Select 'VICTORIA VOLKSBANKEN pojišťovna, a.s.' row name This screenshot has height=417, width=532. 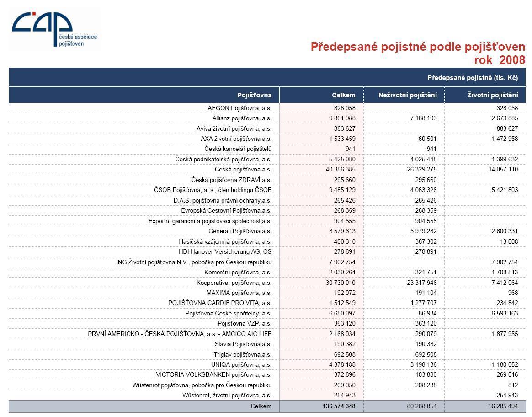pyautogui.click(x=214, y=374)
